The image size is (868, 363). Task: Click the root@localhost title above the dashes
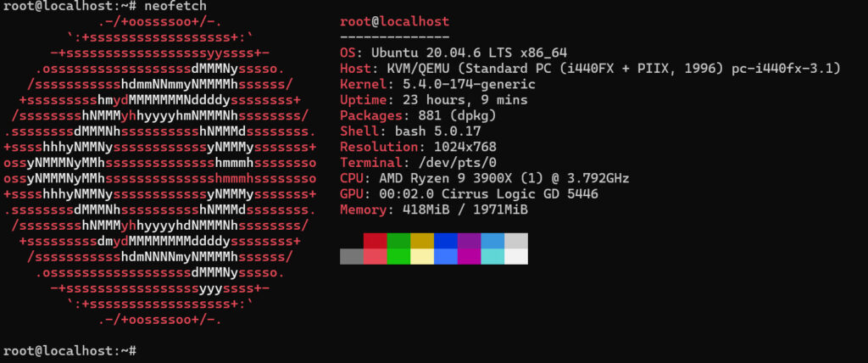tap(394, 21)
